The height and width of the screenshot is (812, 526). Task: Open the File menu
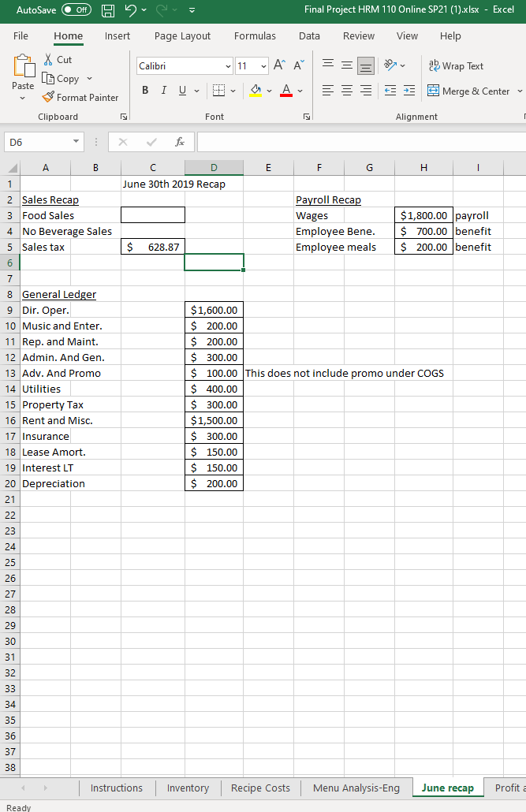(21, 35)
